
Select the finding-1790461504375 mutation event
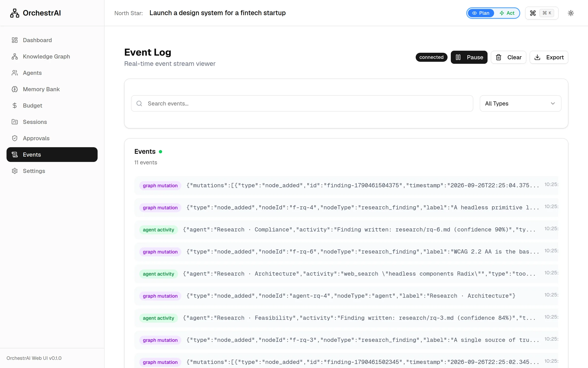346,185
